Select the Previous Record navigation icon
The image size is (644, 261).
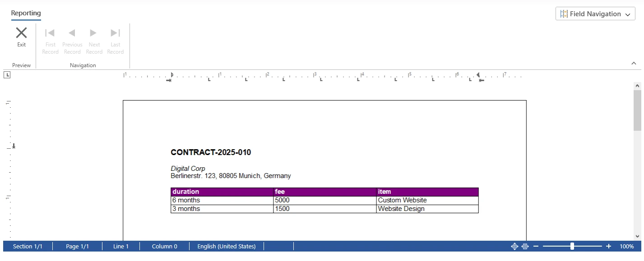coord(72,32)
